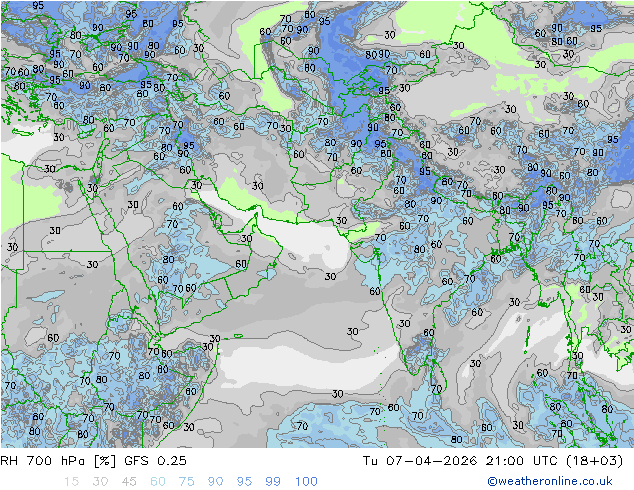Select legend value 99 in color scale

(273, 482)
